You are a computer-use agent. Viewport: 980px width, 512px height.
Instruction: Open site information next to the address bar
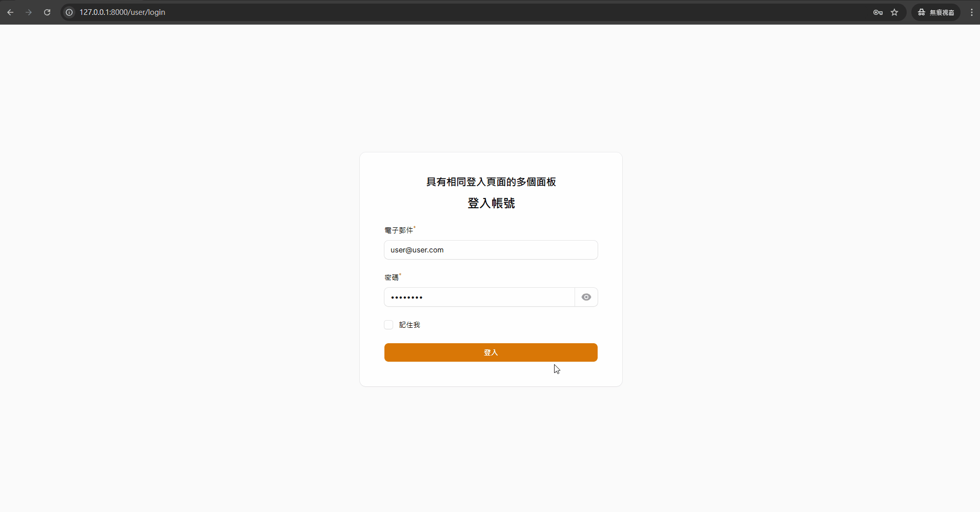coord(68,12)
